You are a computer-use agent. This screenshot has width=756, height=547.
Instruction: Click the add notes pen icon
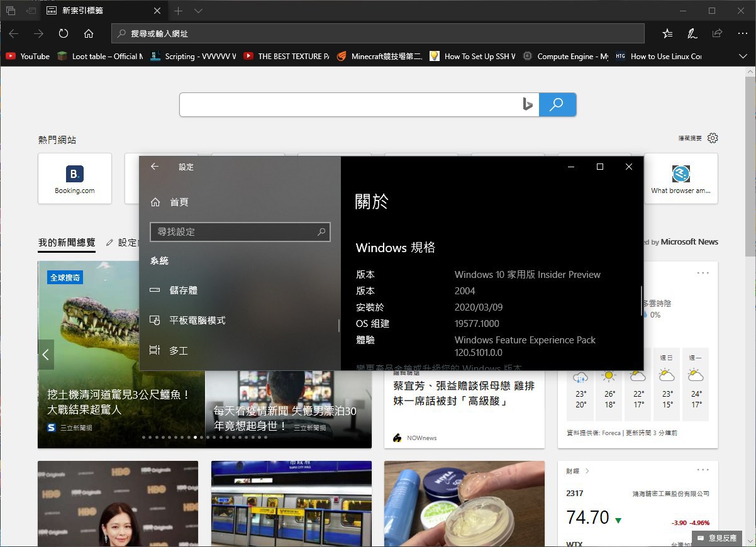[x=692, y=33]
